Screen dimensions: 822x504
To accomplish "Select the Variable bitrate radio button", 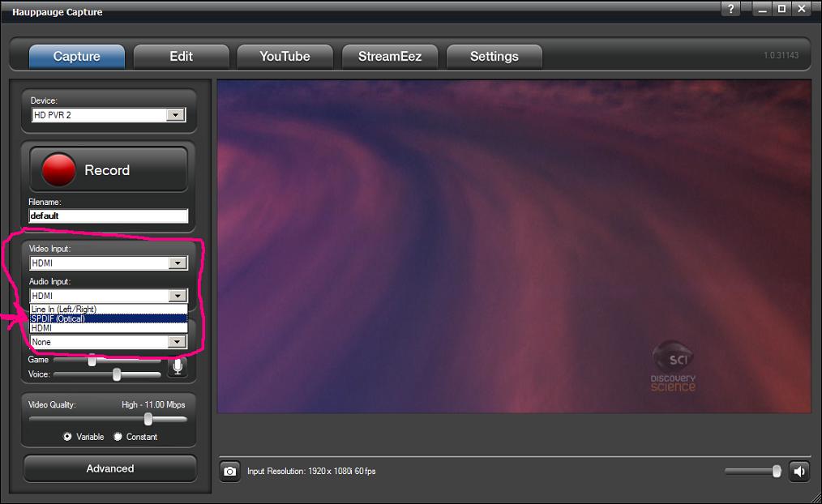I will click(67, 437).
